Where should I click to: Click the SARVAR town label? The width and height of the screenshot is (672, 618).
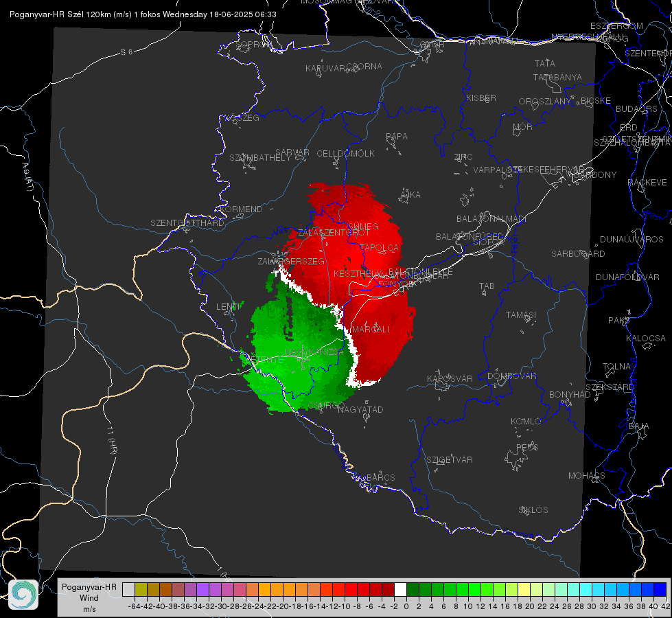pyautogui.click(x=292, y=152)
